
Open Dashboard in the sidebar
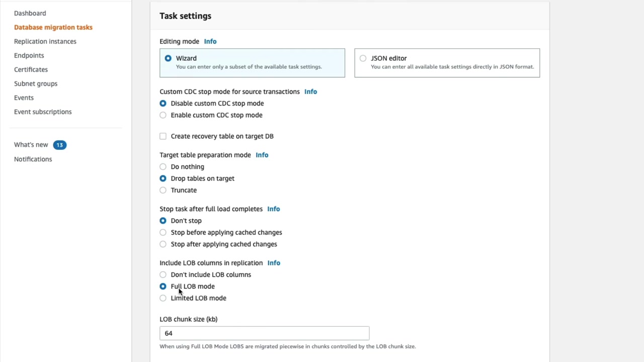[30, 13]
